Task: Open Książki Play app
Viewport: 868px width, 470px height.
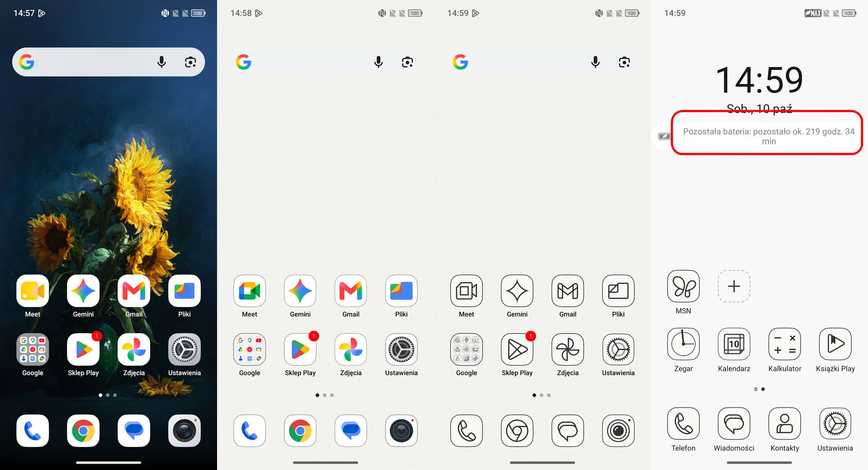Action: point(835,344)
